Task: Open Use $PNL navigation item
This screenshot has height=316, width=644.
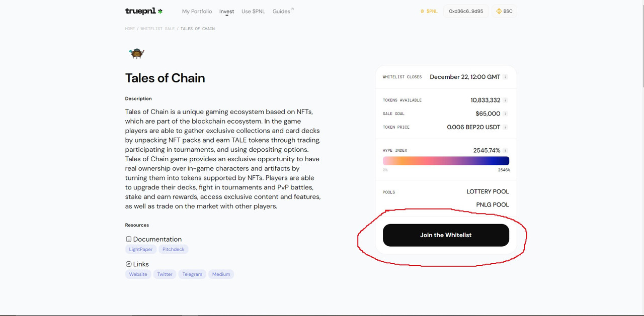Action: 253,11
